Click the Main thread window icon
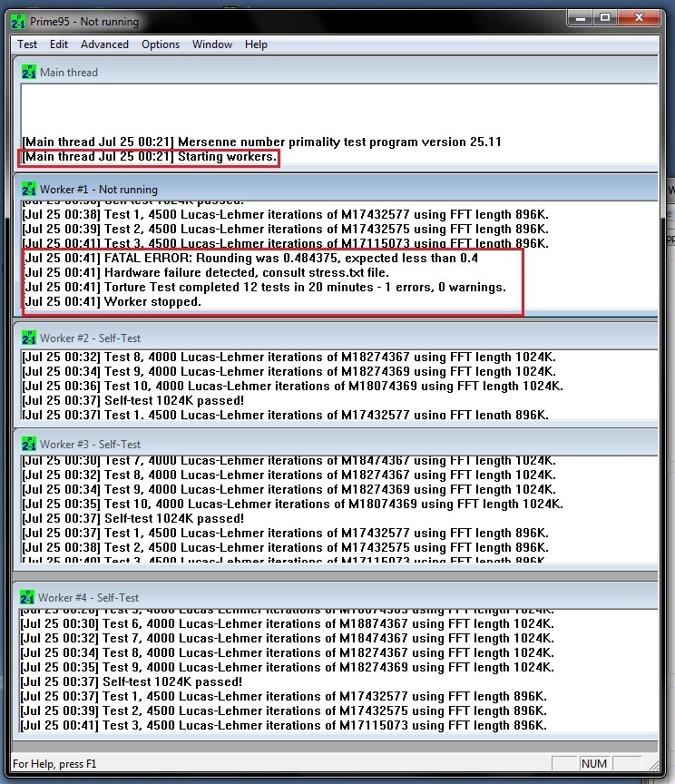The height and width of the screenshot is (784, 675). (x=28, y=72)
